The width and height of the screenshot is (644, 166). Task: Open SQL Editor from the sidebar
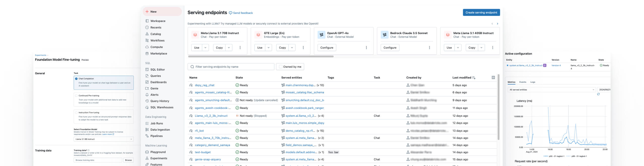[157, 70]
